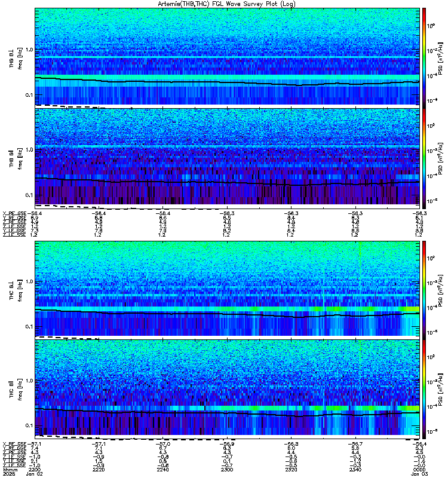The image size is (448, 478).
Task: Click 'X_RE_GSE' label under THC panels
Action: coord(14,444)
